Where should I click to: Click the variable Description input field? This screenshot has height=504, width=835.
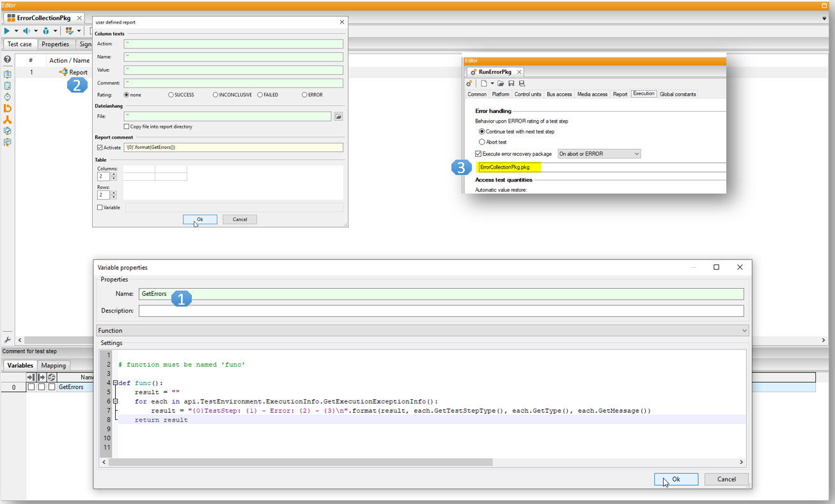coord(441,311)
